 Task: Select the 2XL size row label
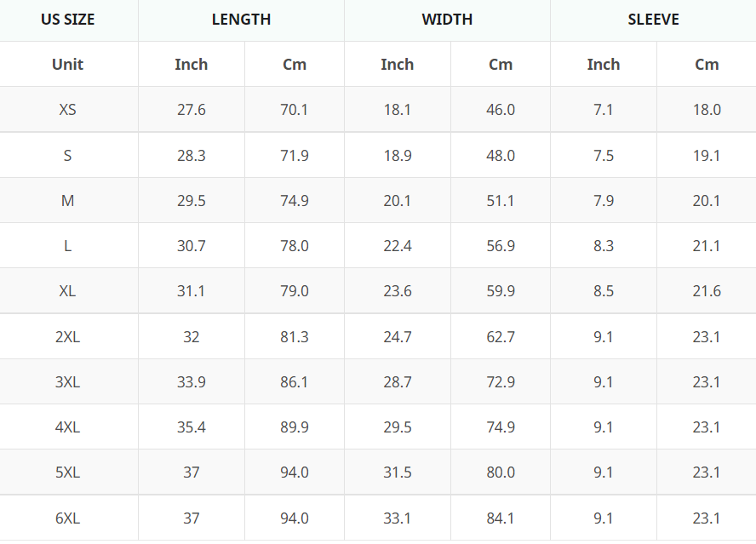pyautogui.click(x=67, y=336)
